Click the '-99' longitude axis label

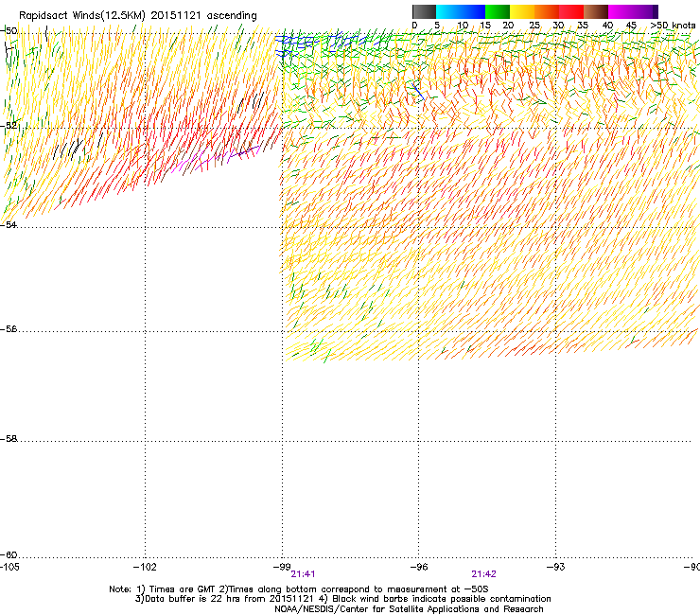(282, 567)
